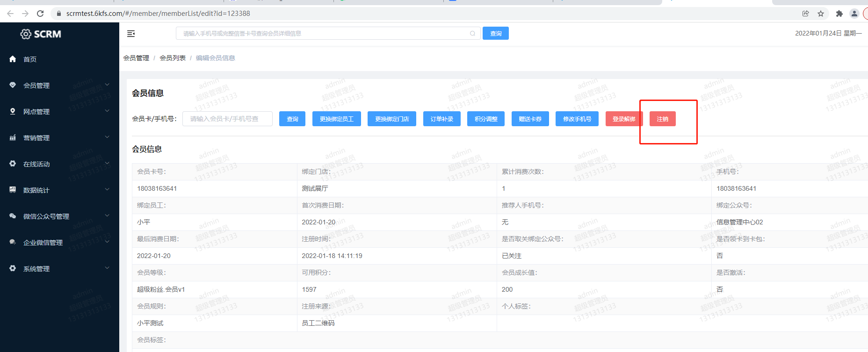The image size is (868, 352).
Task: Expand the 会员管理 chevron
Action: 107,85
